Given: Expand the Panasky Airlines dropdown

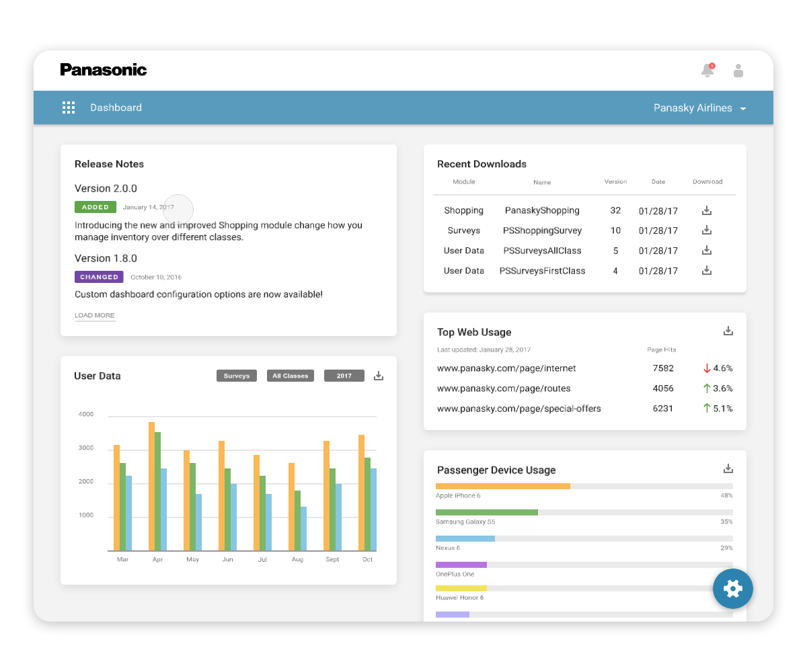Looking at the screenshot, I should 700,108.
